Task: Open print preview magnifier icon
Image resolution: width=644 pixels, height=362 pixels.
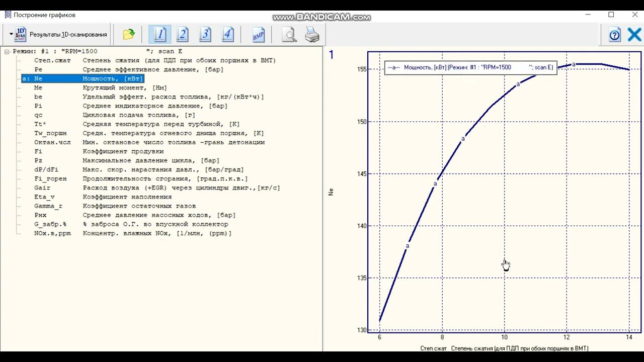Action: tap(289, 35)
